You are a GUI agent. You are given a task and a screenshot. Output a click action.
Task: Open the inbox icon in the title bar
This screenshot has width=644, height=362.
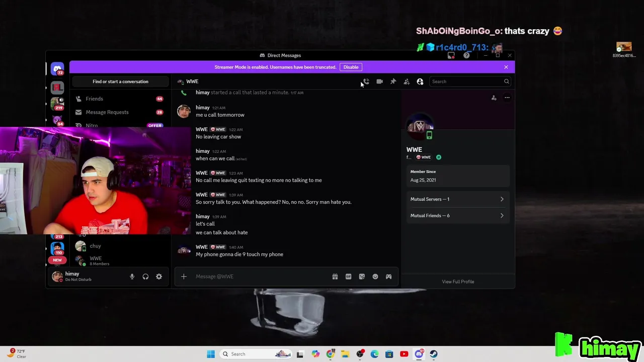(451, 55)
